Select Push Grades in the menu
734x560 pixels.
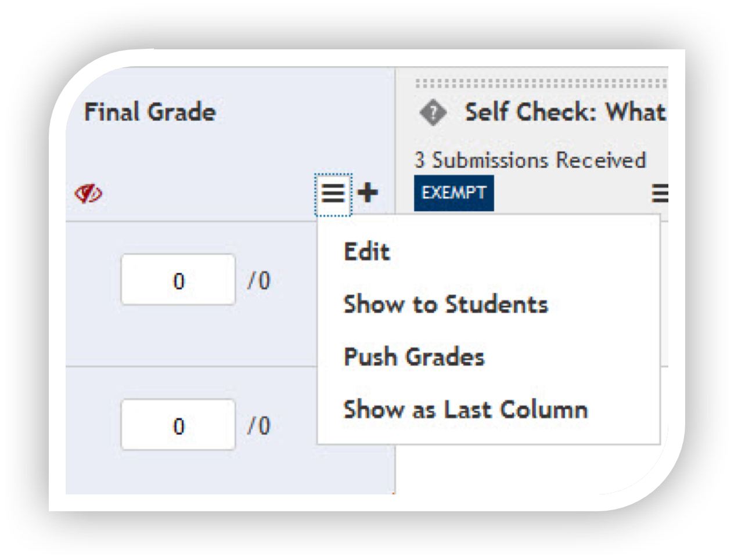pos(414,356)
